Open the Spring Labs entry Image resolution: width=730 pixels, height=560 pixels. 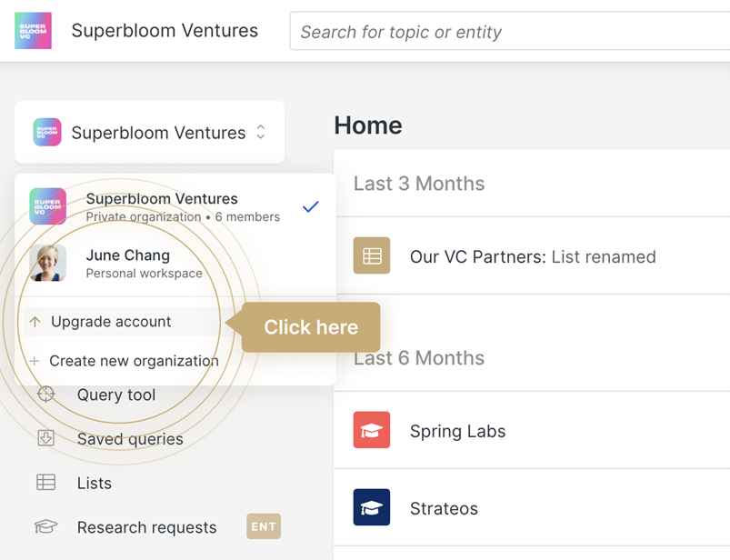click(x=457, y=431)
